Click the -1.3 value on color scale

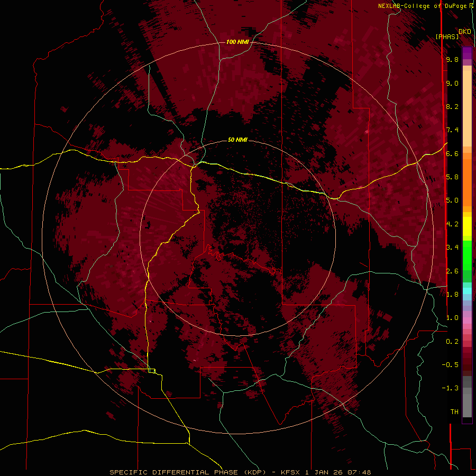(x=450, y=388)
